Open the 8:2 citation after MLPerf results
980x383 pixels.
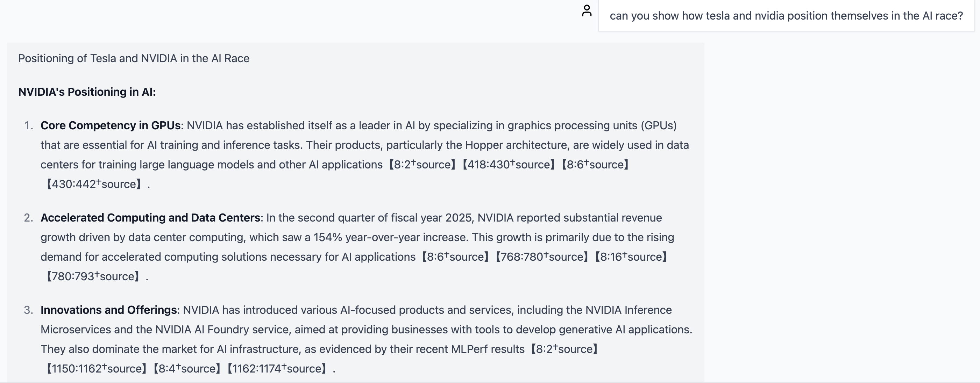(564, 349)
